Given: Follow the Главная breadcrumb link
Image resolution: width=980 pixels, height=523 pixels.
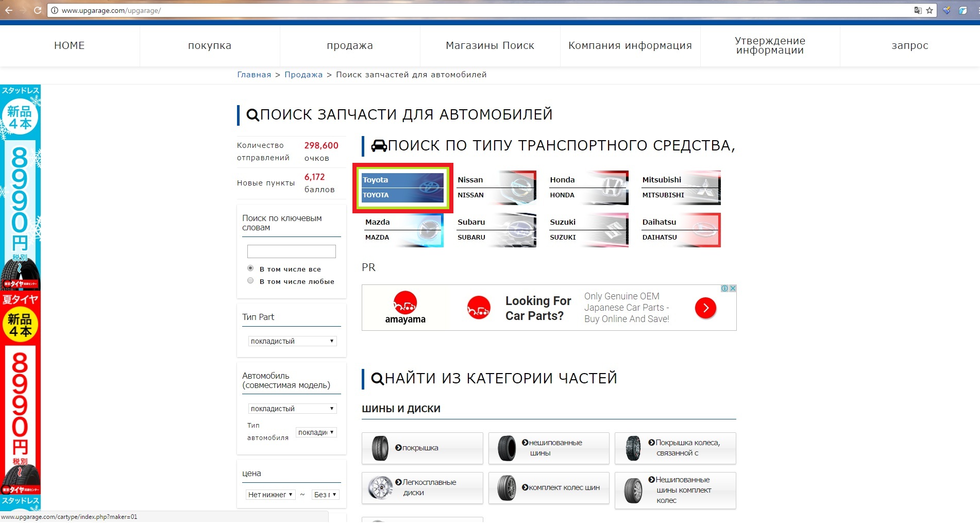Looking at the screenshot, I should (x=254, y=75).
